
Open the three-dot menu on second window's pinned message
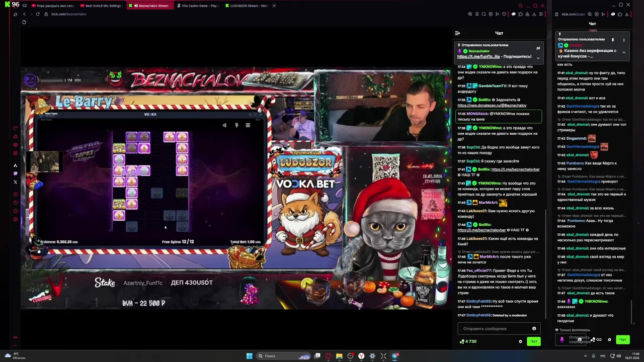624,40
